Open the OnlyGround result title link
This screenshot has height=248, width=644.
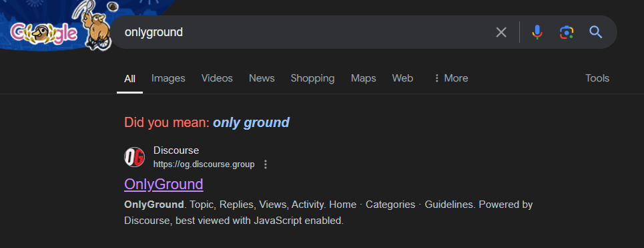[x=164, y=184]
